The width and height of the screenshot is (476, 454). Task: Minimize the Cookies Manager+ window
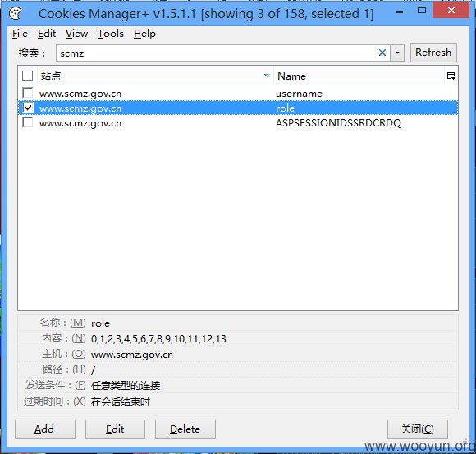(x=400, y=12)
